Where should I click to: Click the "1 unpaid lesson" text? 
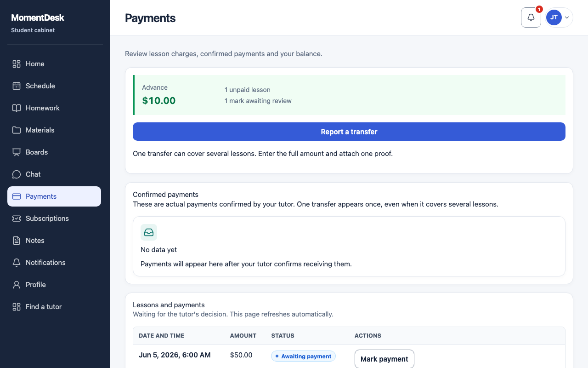coord(248,90)
